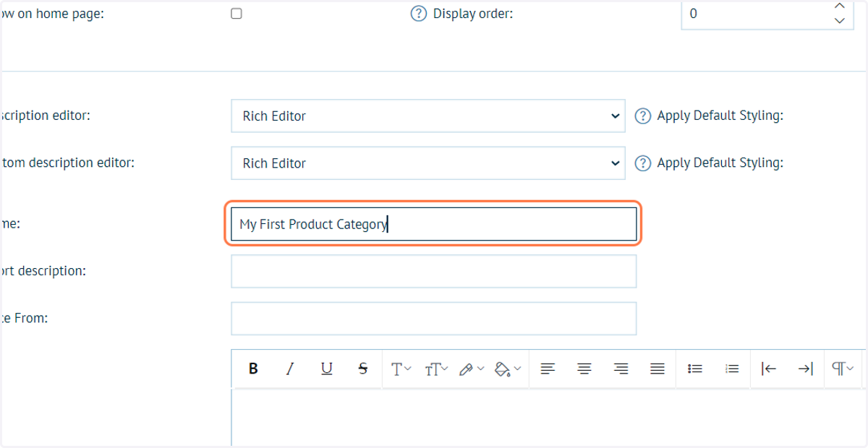This screenshot has width=868, height=448.
Task: Insert a numbered list
Action: 731,369
